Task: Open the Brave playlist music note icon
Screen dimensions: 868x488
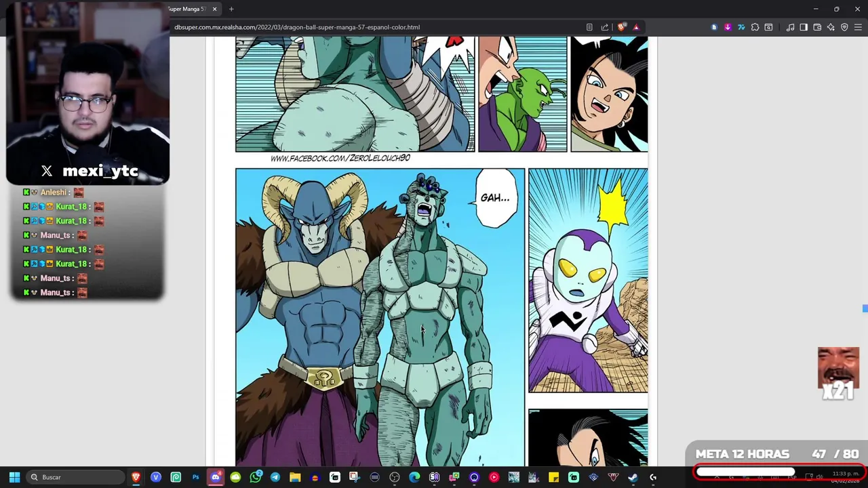Action: coord(790,27)
